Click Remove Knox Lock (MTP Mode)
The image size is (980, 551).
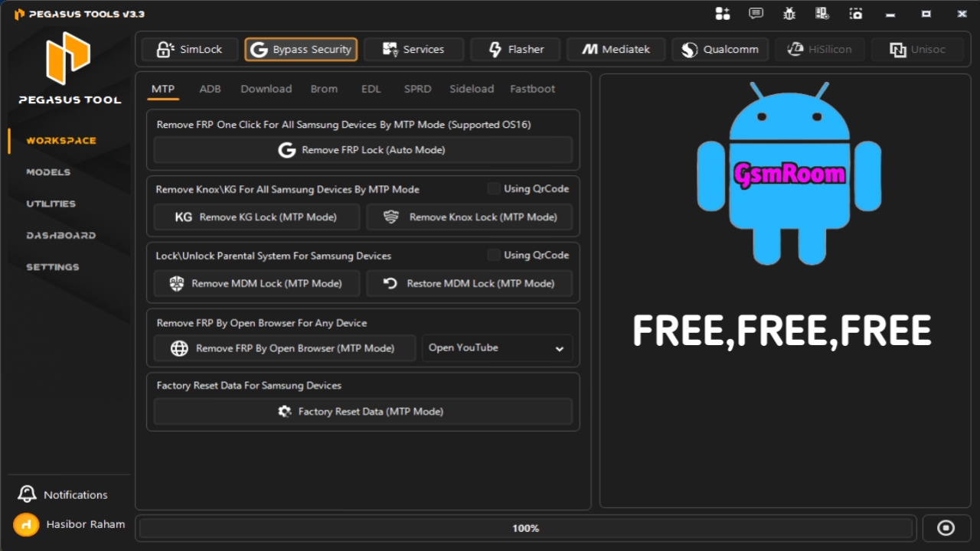(x=469, y=217)
